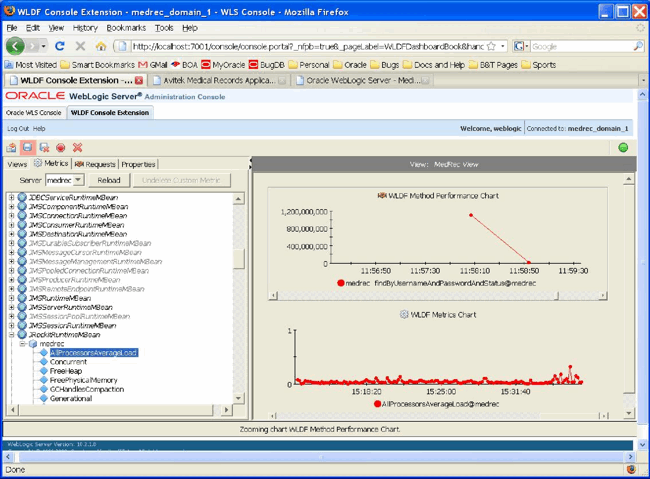Click Firefox reload page icon
The width and height of the screenshot is (650, 479).
pyautogui.click(x=60, y=46)
